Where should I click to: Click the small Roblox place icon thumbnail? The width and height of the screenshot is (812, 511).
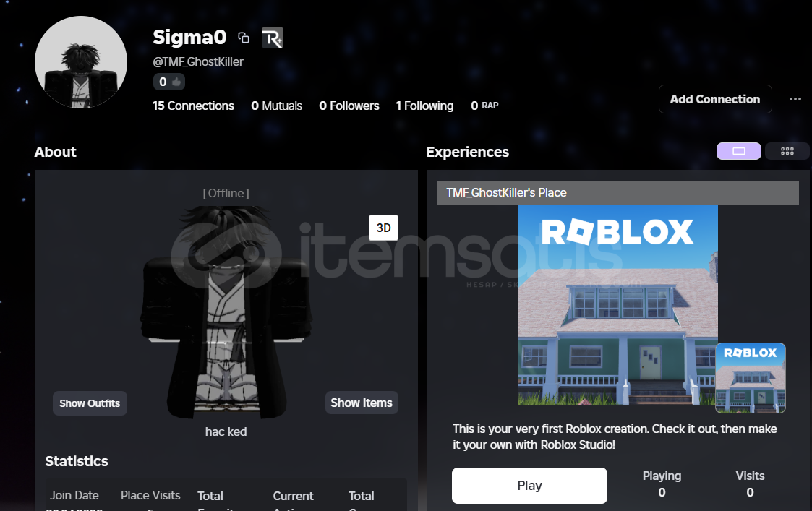(751, 378)
